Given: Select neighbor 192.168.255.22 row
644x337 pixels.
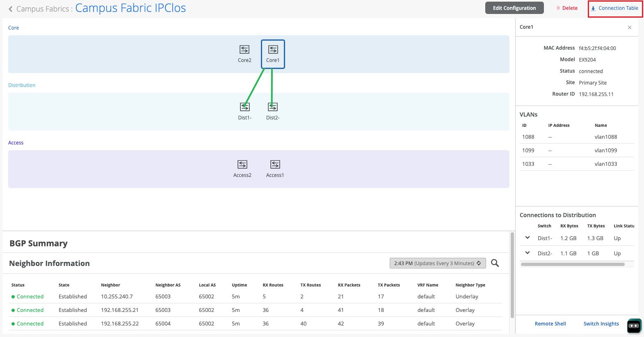Looking at the screenshot, I should [256, 323].
